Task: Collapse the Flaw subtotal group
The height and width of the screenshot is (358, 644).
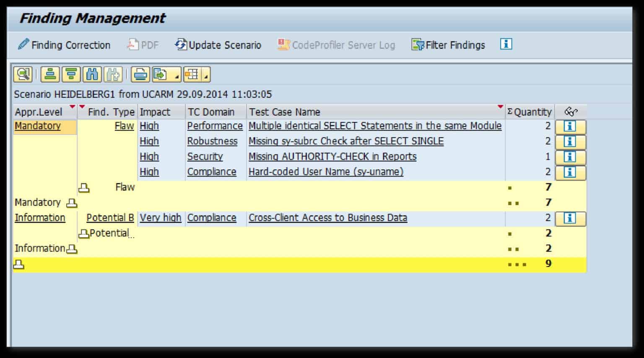Action: [x=84, y=188]
